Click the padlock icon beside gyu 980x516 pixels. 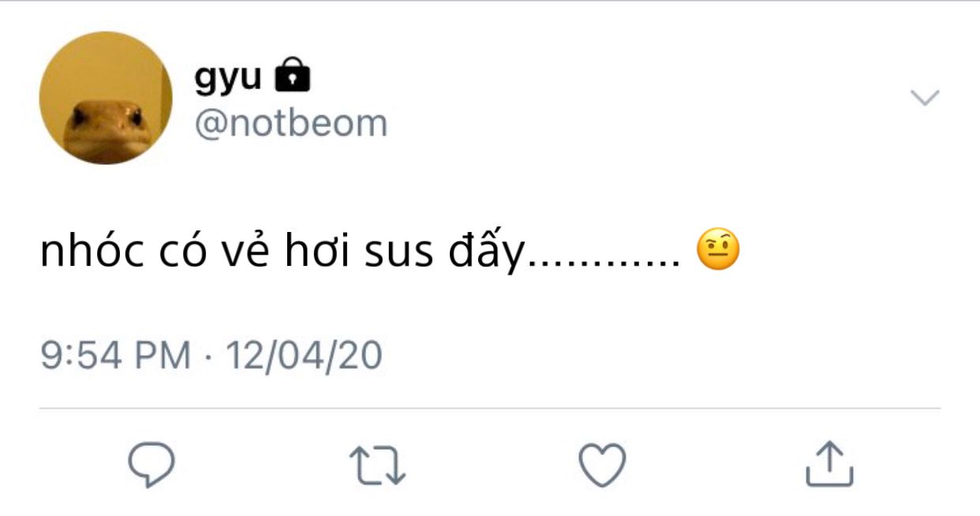[x=292, y=76]
